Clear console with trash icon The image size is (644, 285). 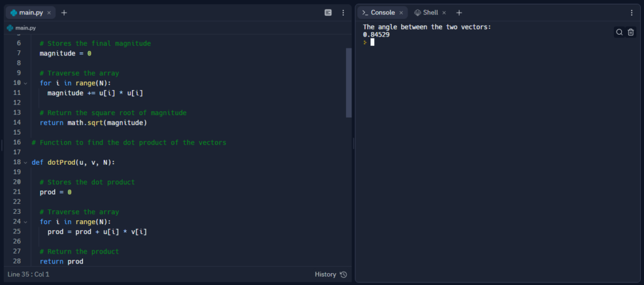631,32
